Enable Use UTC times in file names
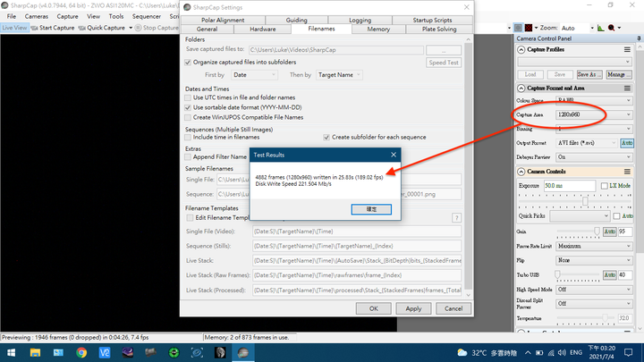644x362 pixels. click(x=188, y=97)
